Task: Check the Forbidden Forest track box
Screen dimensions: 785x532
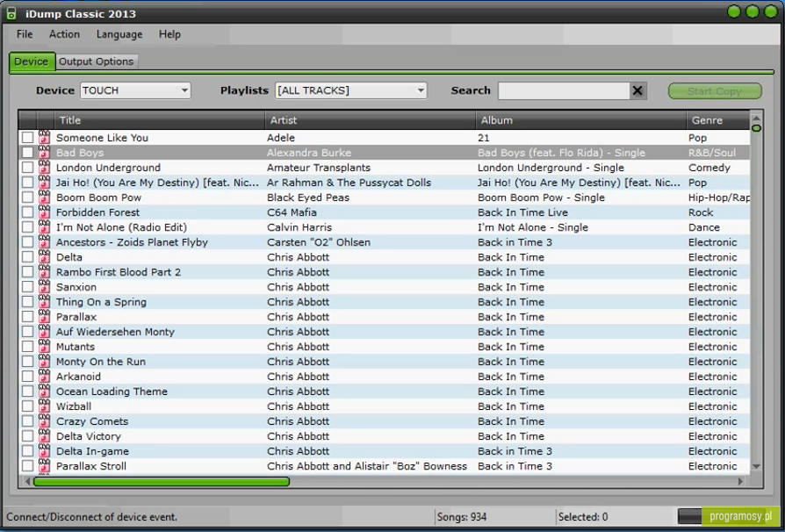Action: point(27,212)
